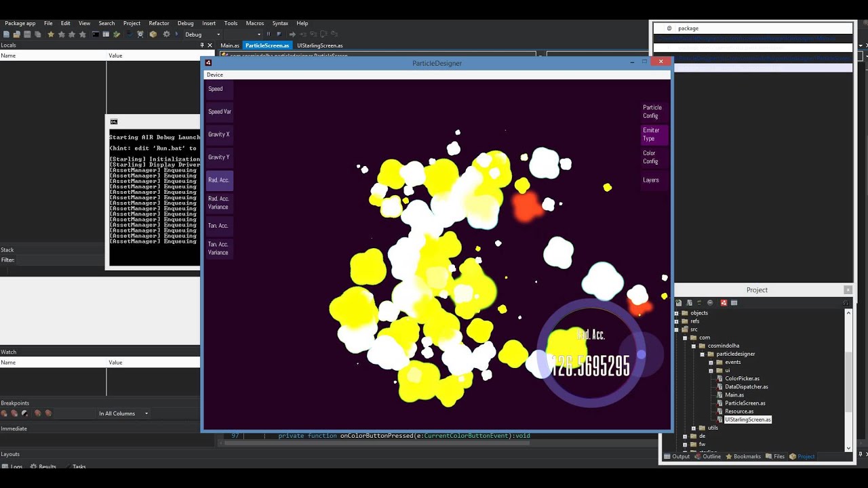Click the Build Project package icon
The image size is (868, 488).
[x=153, y=34]
